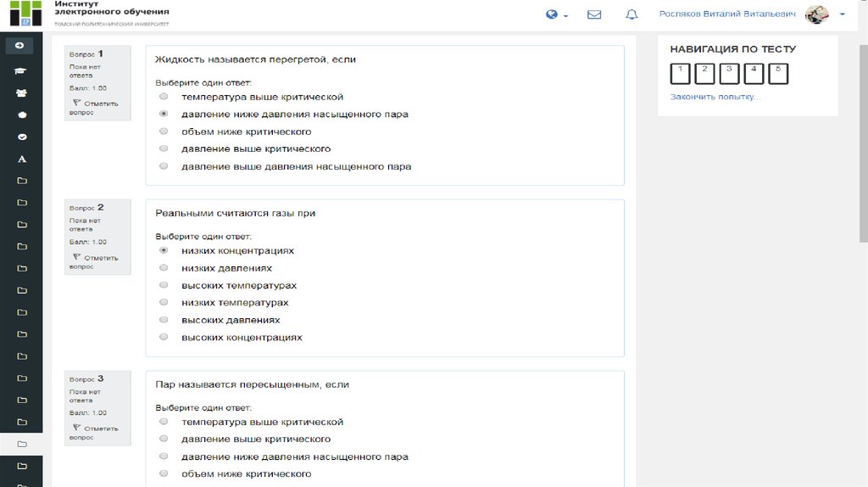Image resolution: width=868 pixels, height=487 pixels.
Task: Select Q1 answer давление ниже давления насыщенного пара
Action: tap(164, 114)
